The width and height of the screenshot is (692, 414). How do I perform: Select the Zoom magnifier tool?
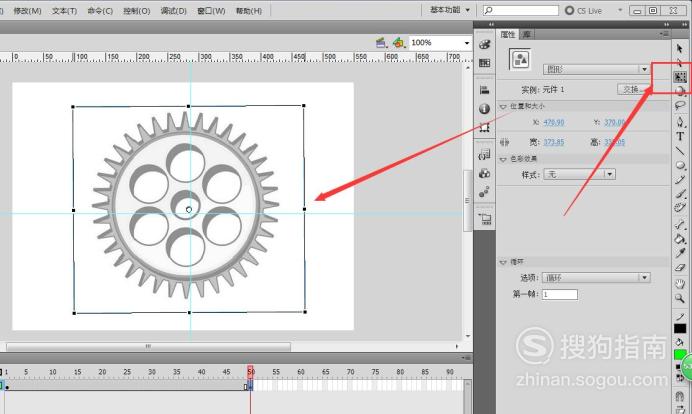pos(680,298)
